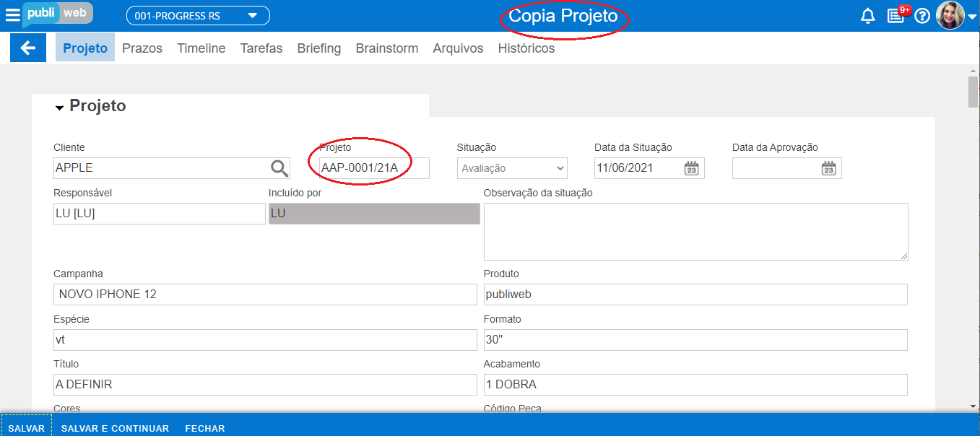Click the SALVAR button

[x=26, y=428]
